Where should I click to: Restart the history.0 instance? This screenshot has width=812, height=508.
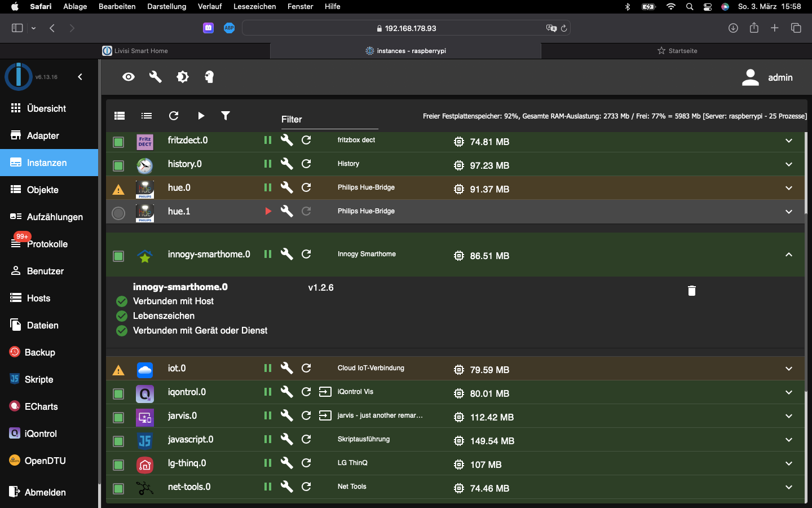pos(306,164)
